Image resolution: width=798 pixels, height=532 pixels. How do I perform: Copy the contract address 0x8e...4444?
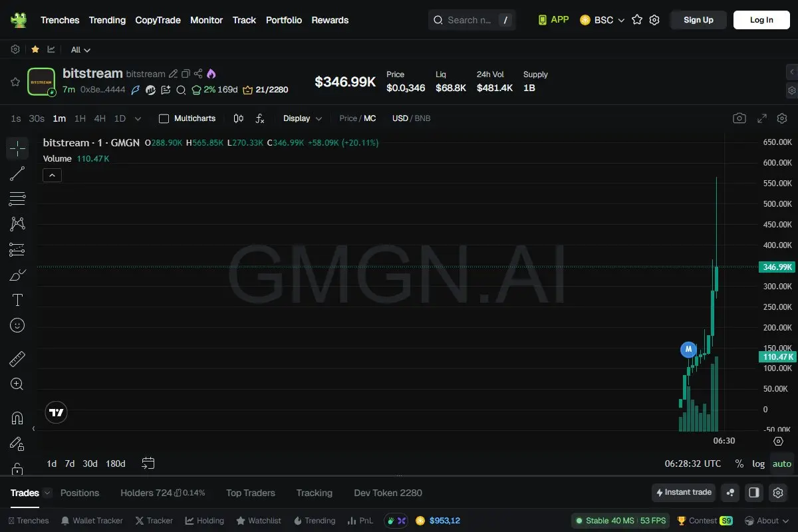102,90
